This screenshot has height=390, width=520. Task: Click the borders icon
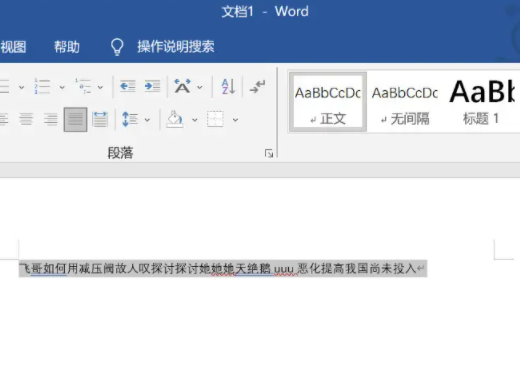[215, 119]
